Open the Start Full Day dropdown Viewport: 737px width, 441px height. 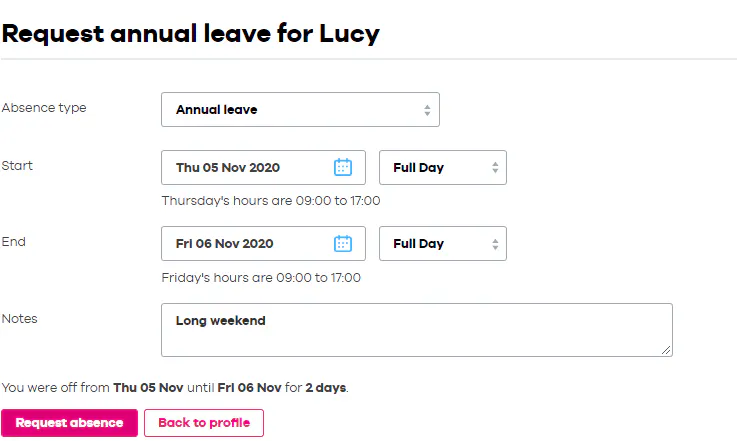click(443, 167)
